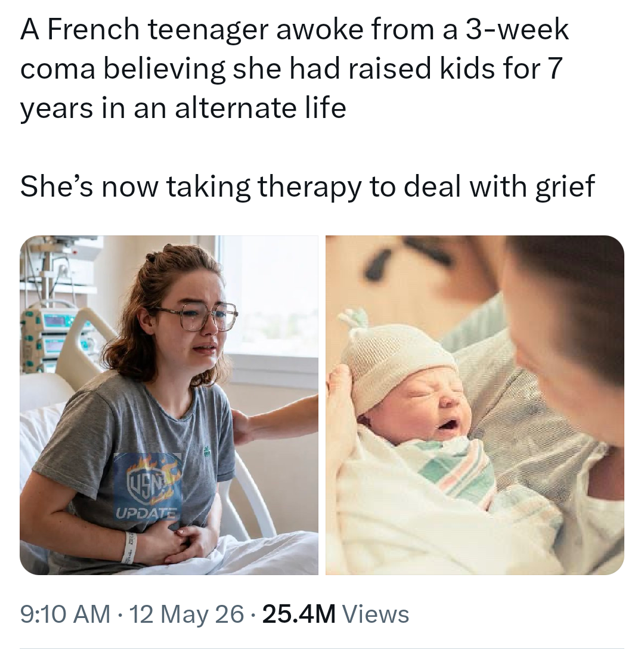
Task: Click the word Views after the count
Action: click(x=376, y=614)
